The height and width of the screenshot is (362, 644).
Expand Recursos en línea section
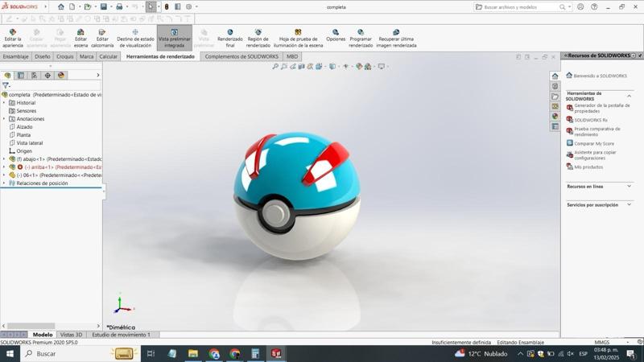[x=629, y=187]
